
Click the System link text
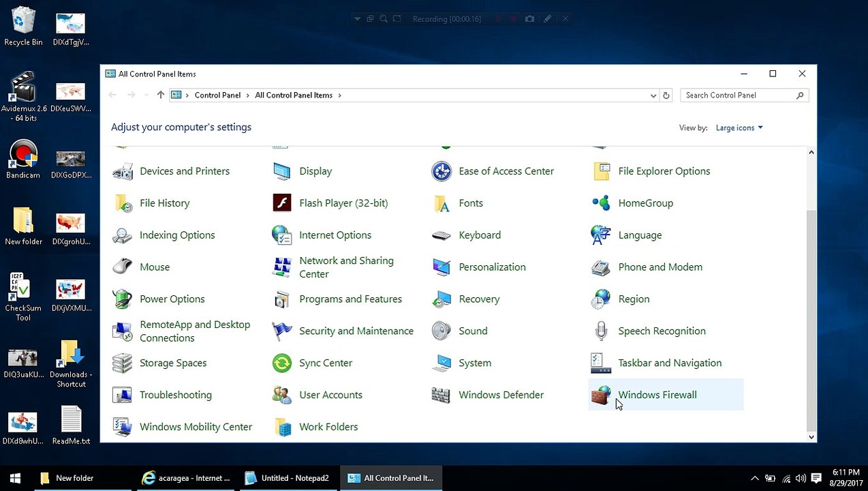(x=475, y=363)
